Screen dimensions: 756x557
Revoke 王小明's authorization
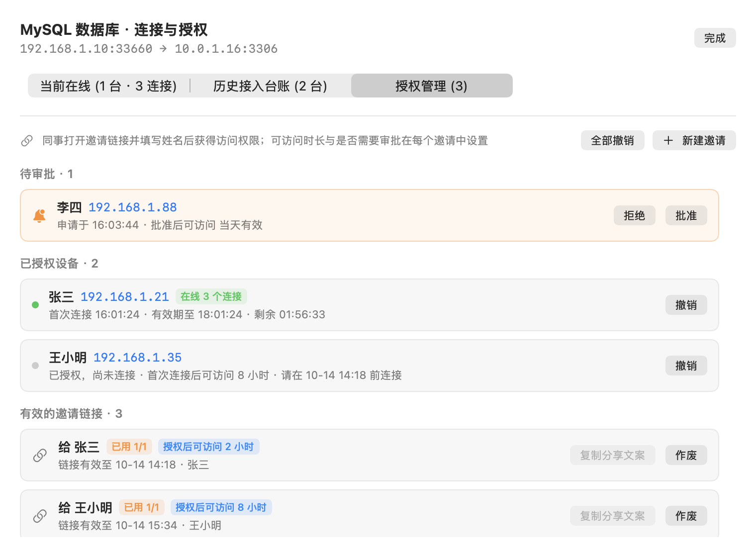point(686,366)
